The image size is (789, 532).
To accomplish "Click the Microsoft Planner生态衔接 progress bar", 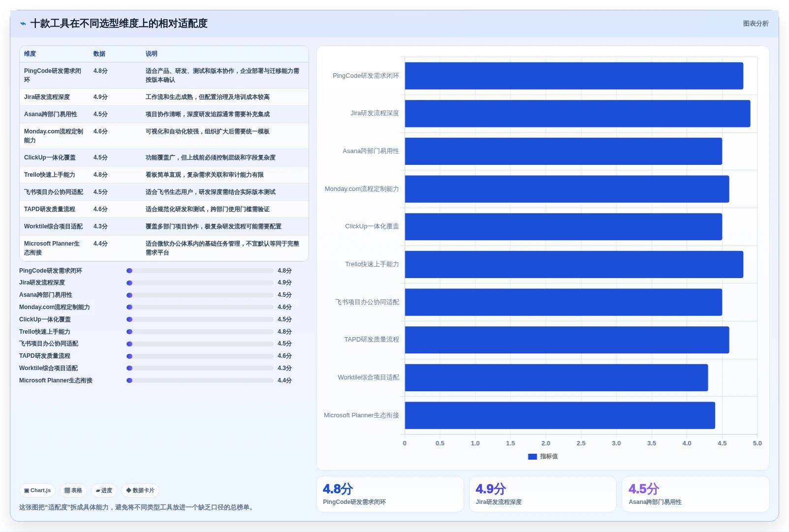I will [x=200, y=380].
